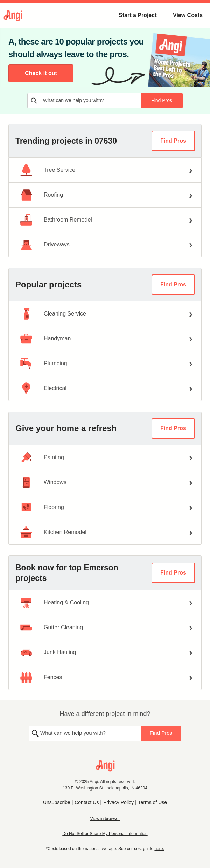Open the Angi logo at top
The image size is (210, 868).
(13, 15)
